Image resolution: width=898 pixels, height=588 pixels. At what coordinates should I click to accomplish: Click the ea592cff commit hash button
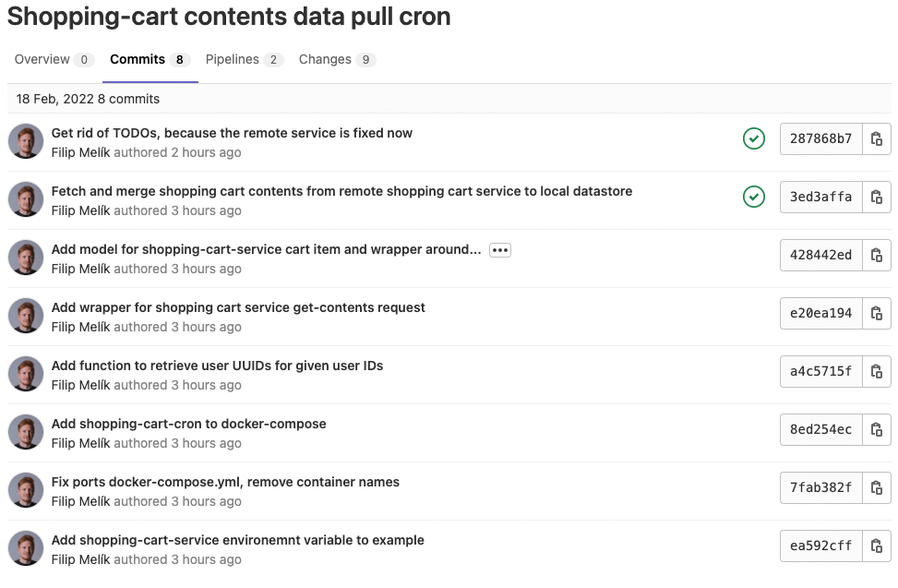pos(820,546)
